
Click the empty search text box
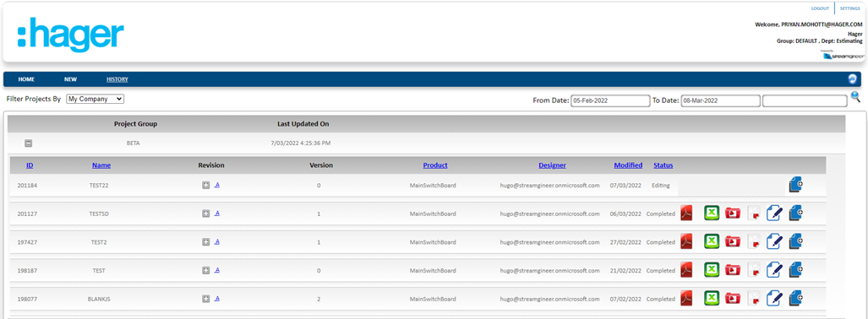pos(805,100)
